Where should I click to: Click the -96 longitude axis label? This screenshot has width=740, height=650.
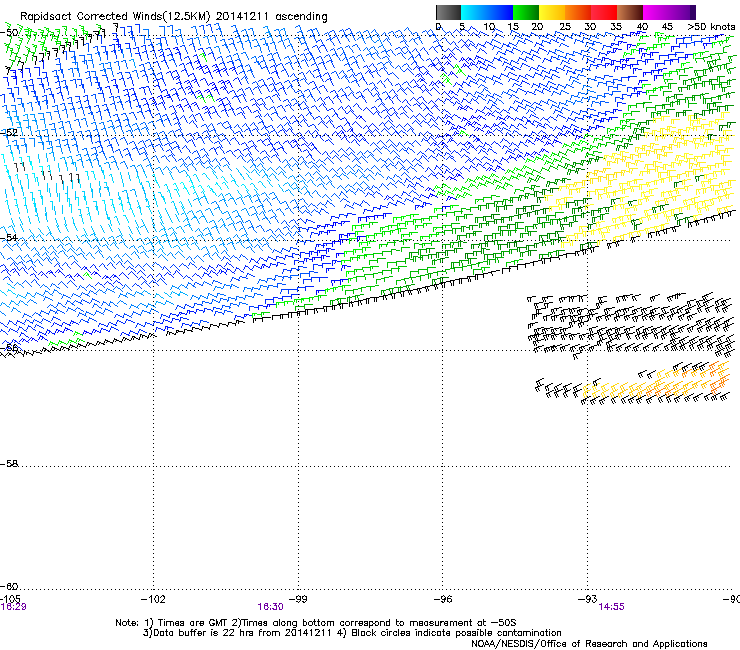tap(443, 599)
